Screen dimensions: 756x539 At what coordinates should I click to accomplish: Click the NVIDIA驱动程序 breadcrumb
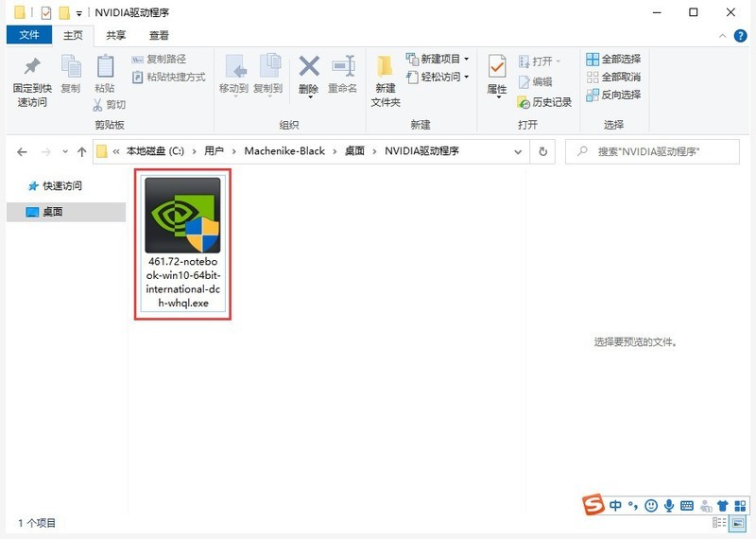click(421, 151)
